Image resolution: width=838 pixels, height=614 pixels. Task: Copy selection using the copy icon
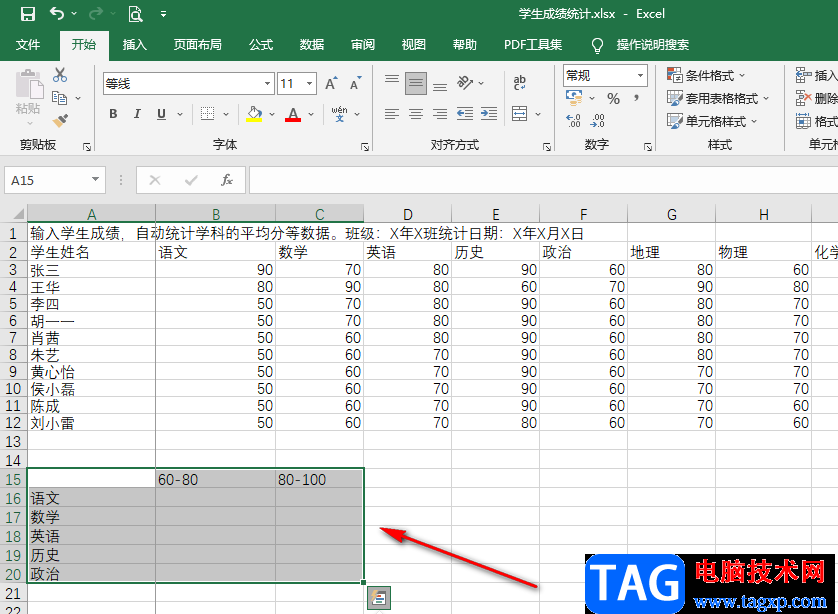[59, 98]
